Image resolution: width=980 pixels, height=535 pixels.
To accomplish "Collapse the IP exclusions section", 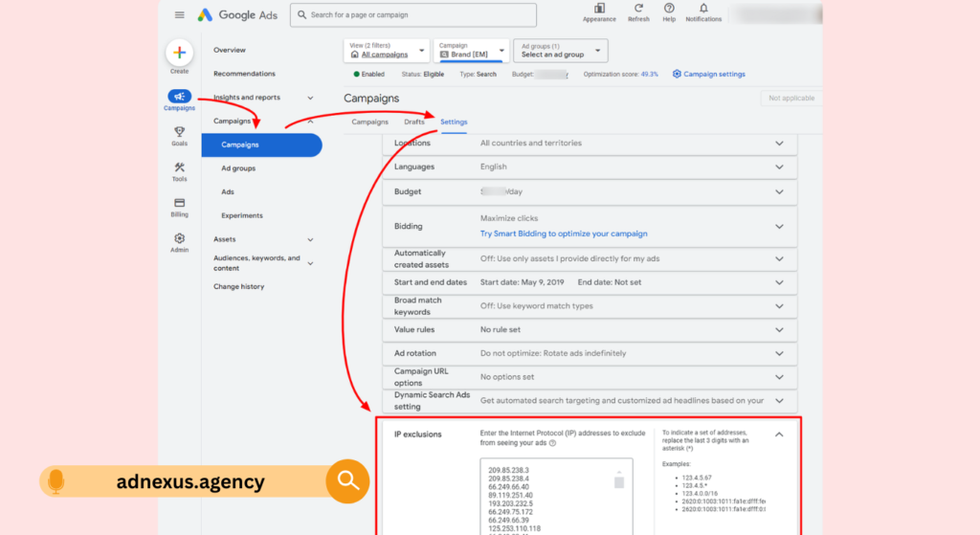I will [779, 435].
